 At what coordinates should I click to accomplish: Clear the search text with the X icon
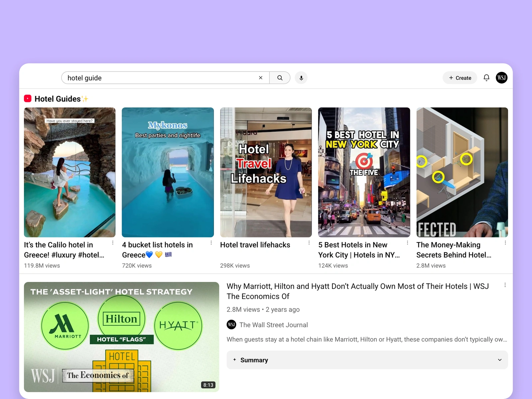[x=261, y=78]
